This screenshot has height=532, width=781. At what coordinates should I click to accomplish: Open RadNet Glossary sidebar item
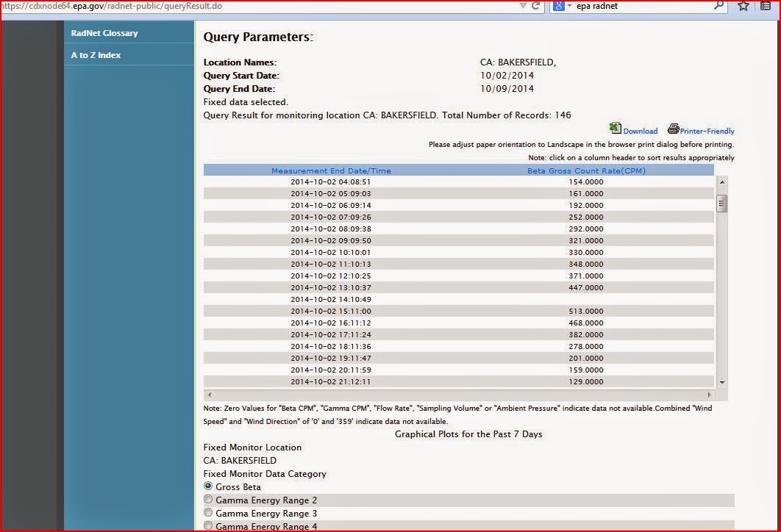click(104, 33)
